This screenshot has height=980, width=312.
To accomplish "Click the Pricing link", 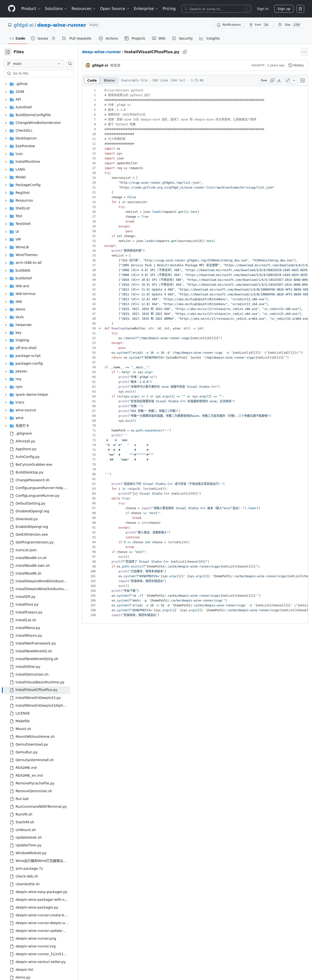I will [169, 8].
